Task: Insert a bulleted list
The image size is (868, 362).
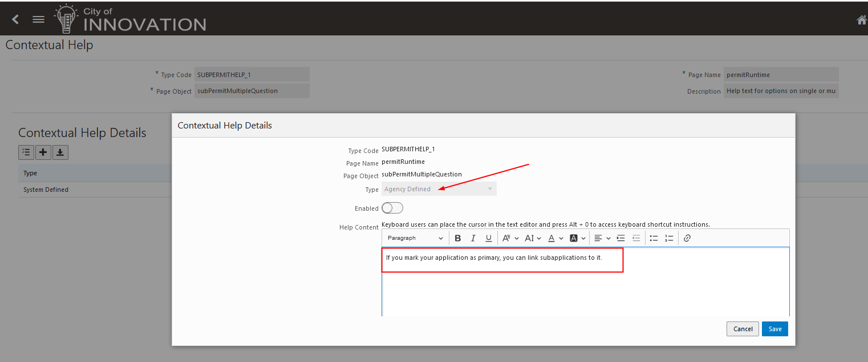Action: 654,238
